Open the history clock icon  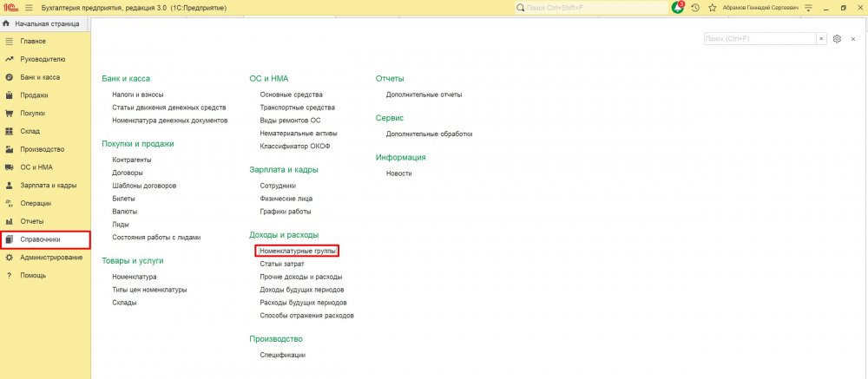click(x=695, y=8)
